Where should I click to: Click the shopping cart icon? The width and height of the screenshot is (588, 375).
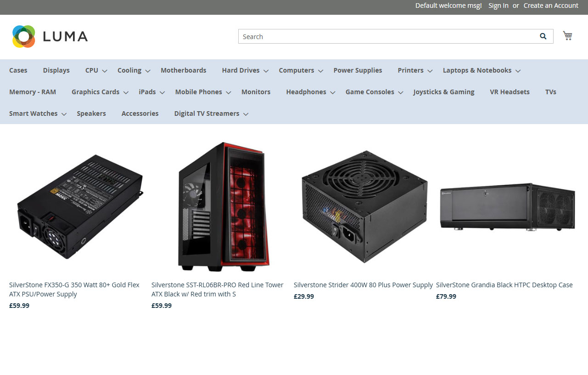click(567, 36)
